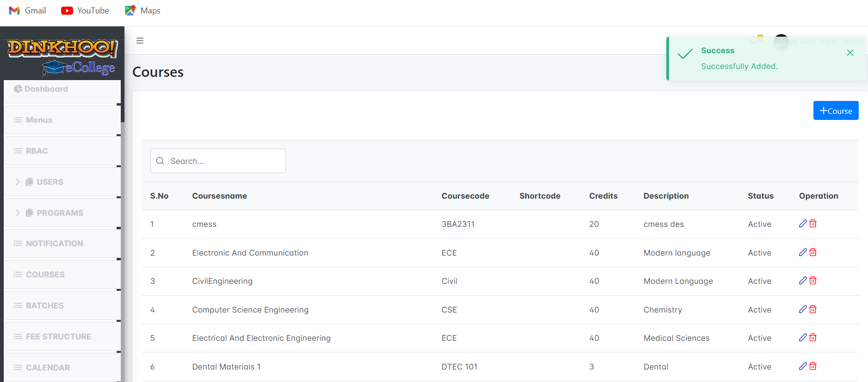The width and height of the screenshot is (868, 382).
Task: Open NOTIFICATION in the sidebar
Action: click(62, 244)
